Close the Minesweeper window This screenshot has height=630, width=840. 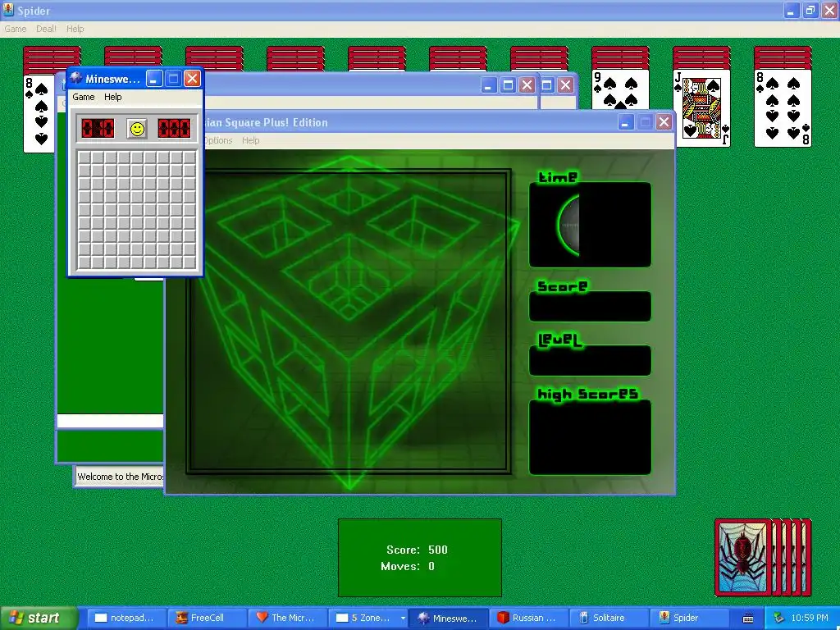(x=192, y=80)
